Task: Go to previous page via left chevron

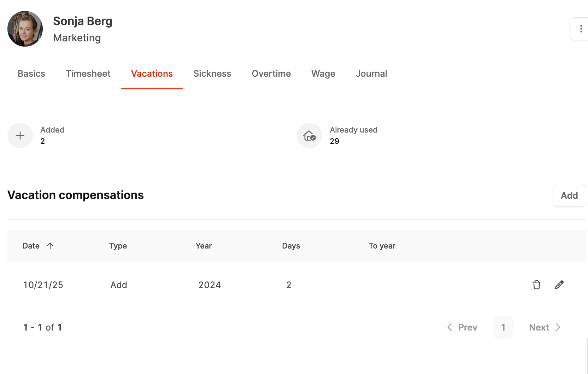Action: click(x=449, y=327)
